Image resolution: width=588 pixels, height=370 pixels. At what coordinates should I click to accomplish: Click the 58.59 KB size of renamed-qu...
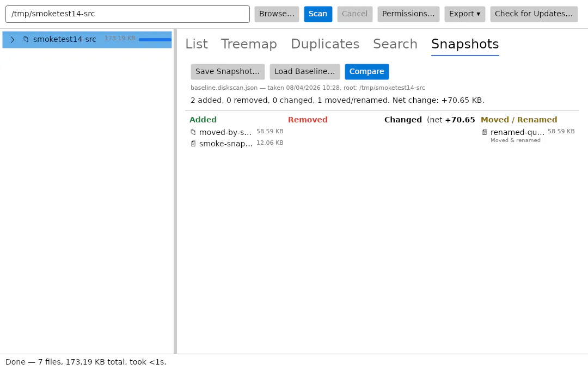561,131
